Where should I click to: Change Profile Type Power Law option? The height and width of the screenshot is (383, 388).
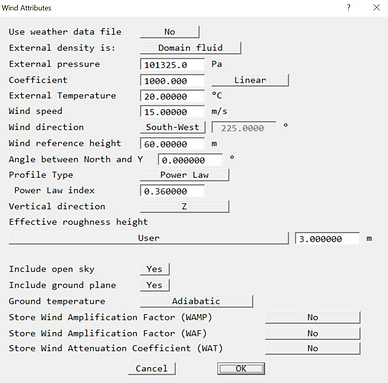pos(184,175)
